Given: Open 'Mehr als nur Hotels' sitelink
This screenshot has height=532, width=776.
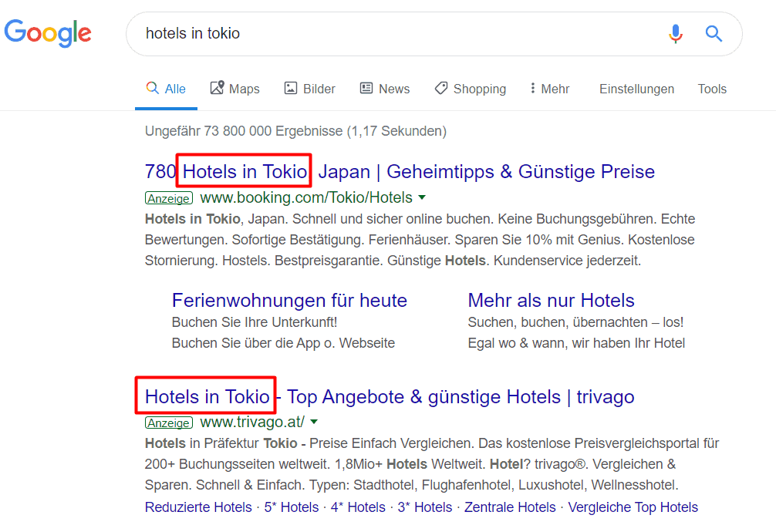Looking at the screenshot, I should click(551, 301).
